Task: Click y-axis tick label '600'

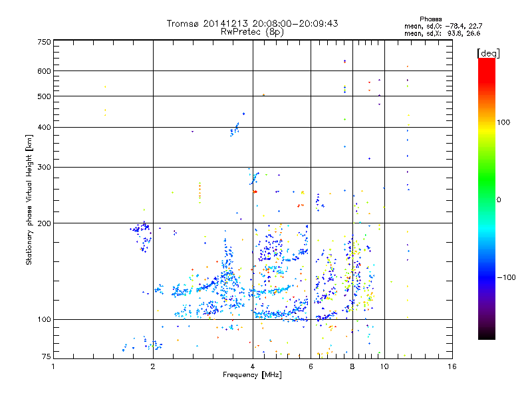Action: pos(44,71)
